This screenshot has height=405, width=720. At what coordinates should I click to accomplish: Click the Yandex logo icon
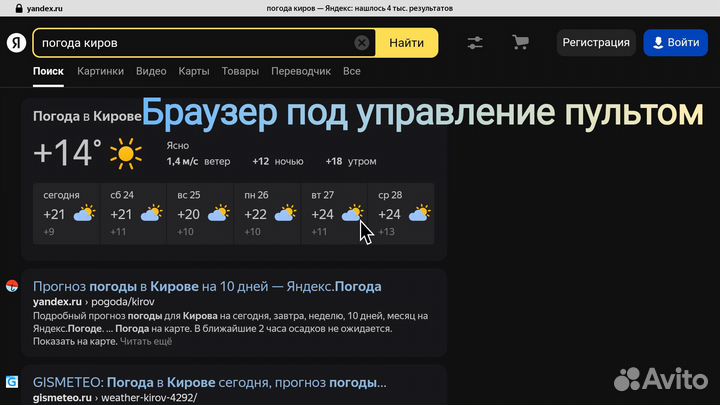tap(16, 43)
